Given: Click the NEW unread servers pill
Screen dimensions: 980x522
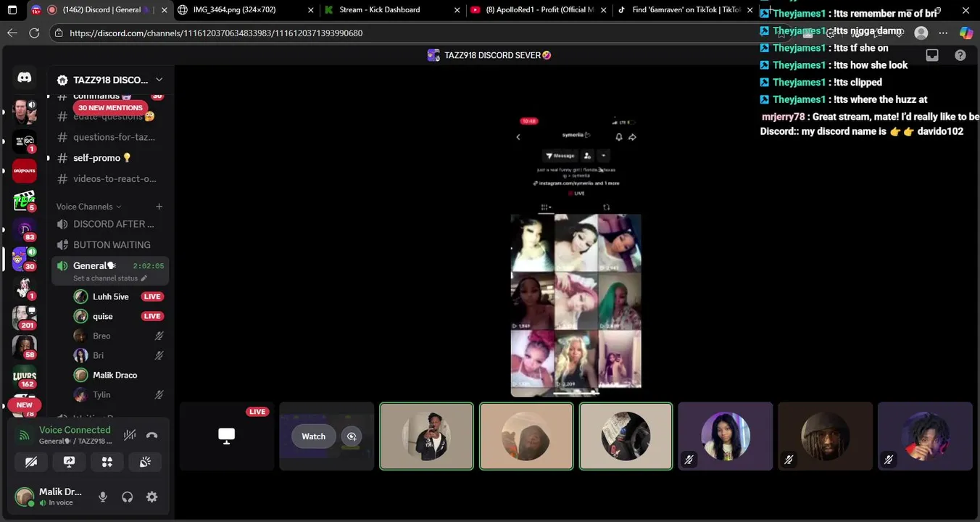Looking at the screenshot, I should point(25,405).
